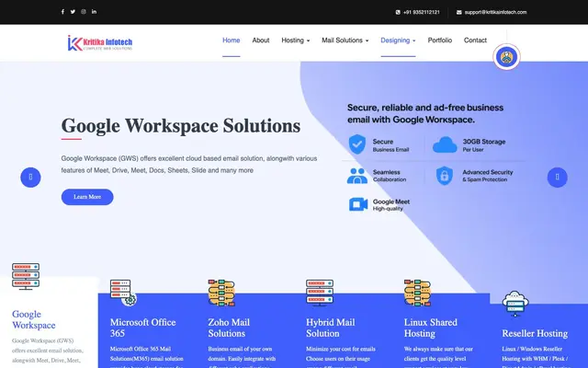Click the Zoho Mail Solutions icon
588x368 pixels.
pyautogui.click(x=221, y=293)
